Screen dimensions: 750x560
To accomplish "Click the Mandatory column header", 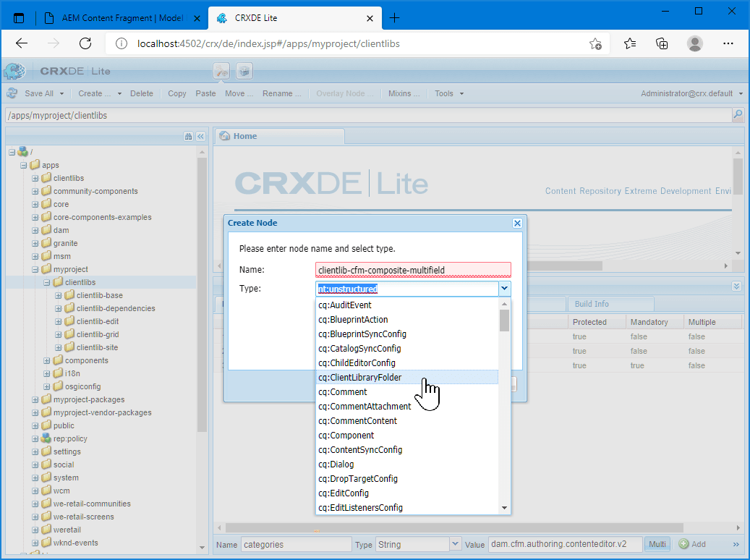I will click(x=649, y=322).
